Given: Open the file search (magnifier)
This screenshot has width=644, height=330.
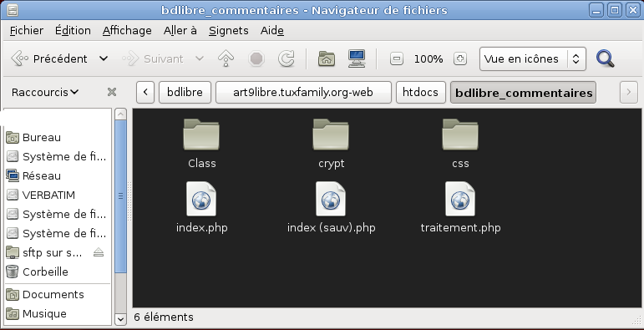Looking at the screenshot, I should 605,58.
